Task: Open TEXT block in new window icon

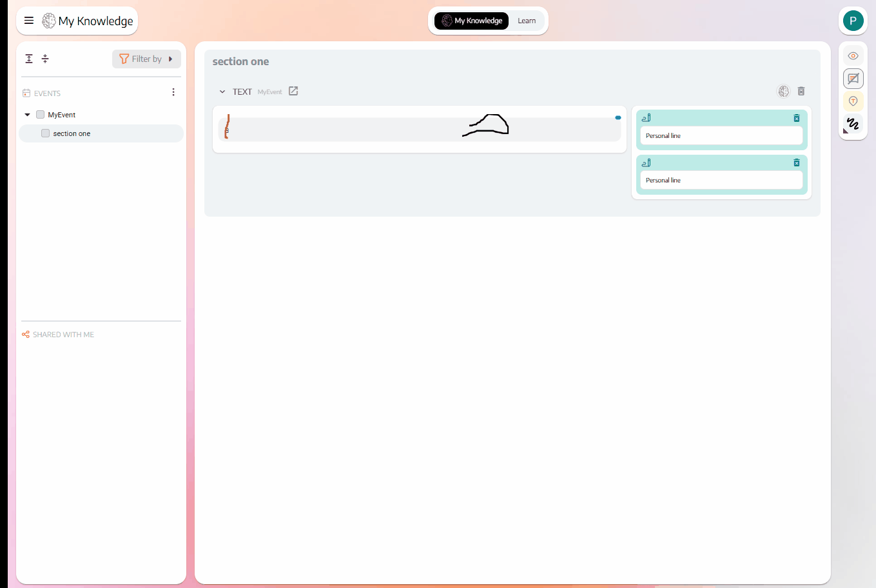Action: coord(293,91)
